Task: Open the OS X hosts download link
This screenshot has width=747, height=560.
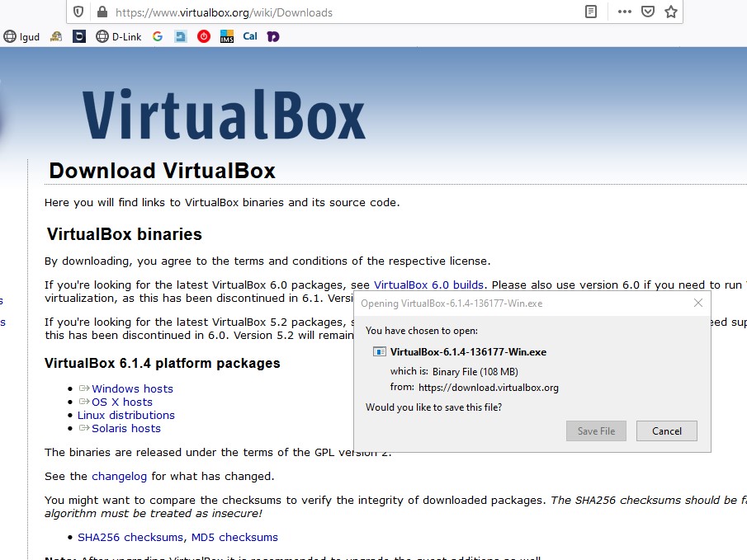Action: coord(122,402)
